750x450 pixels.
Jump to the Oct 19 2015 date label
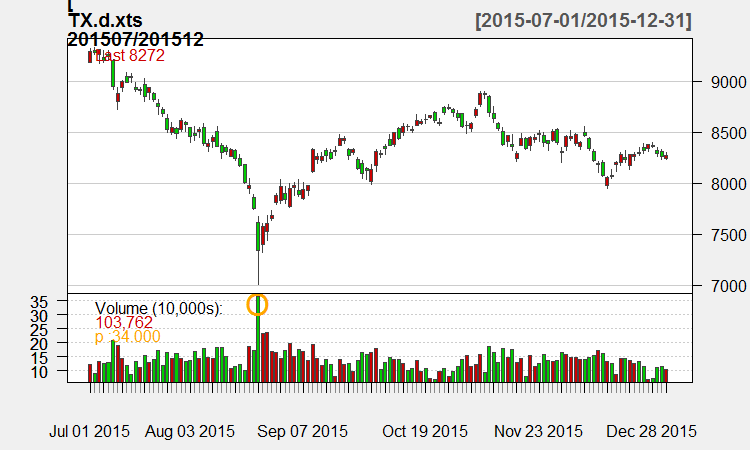(425, 432)
